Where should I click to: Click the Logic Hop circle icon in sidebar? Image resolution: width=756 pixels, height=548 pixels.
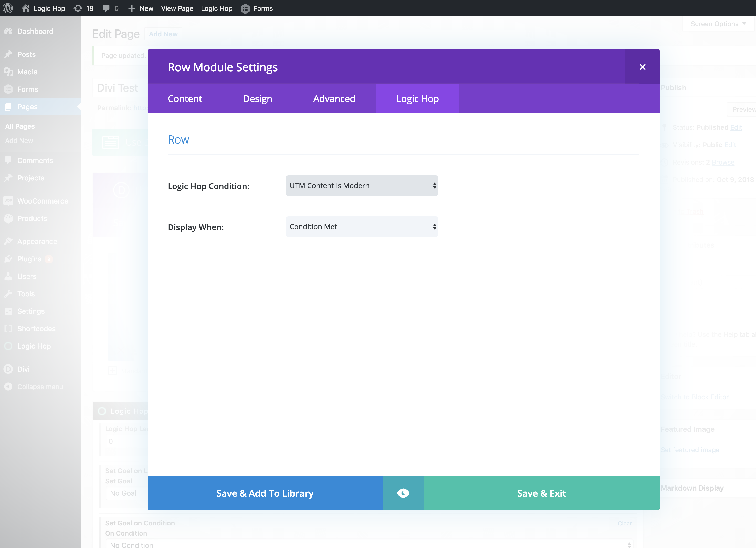pyautogui.click(x=8, y=346)
